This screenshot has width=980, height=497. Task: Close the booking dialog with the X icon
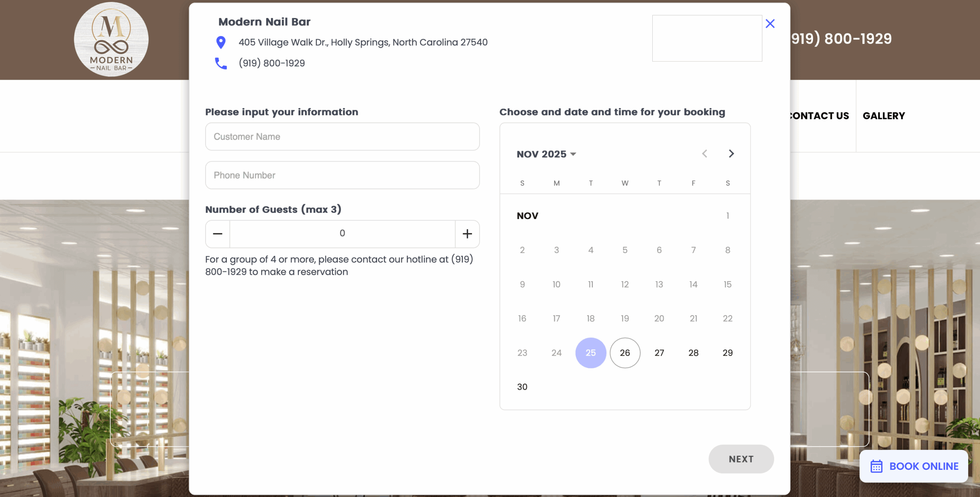770,24
